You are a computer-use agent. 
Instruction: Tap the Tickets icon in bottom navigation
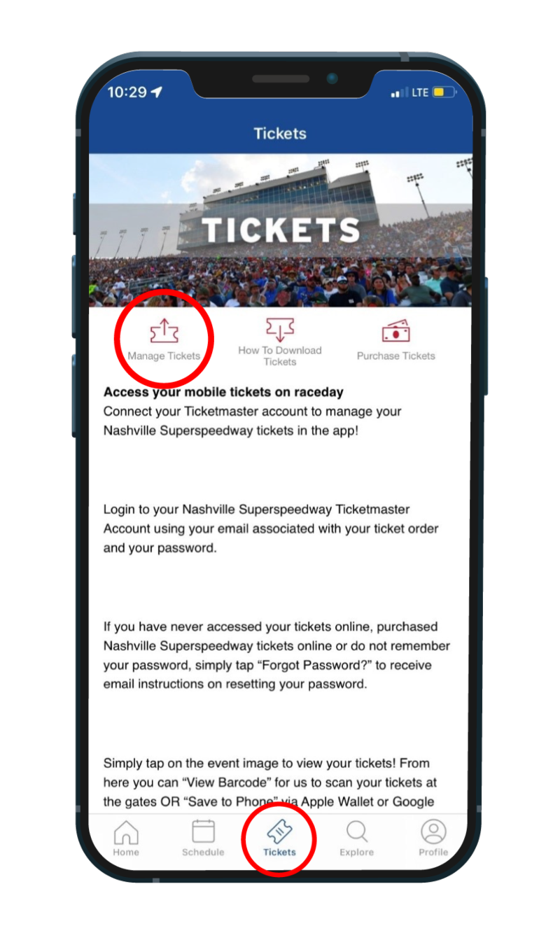[279, 833]
